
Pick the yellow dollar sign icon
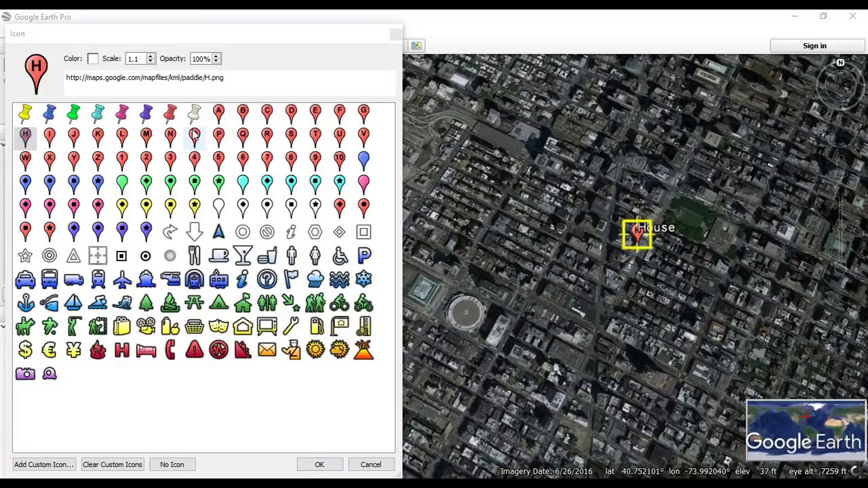25,350
